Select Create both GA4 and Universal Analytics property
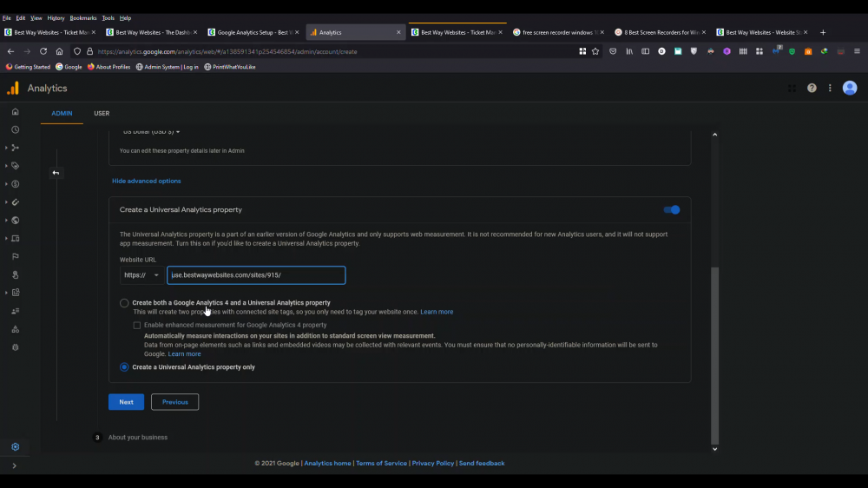The image size is (868, 488). (124, 303)
